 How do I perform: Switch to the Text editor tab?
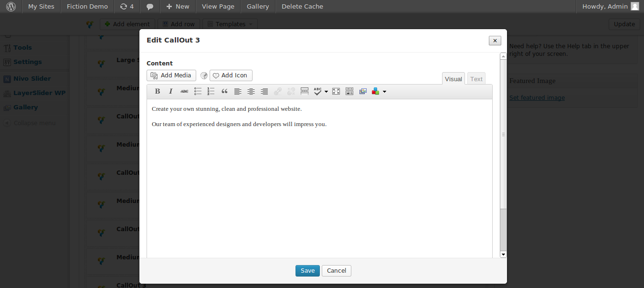(476, 79)
